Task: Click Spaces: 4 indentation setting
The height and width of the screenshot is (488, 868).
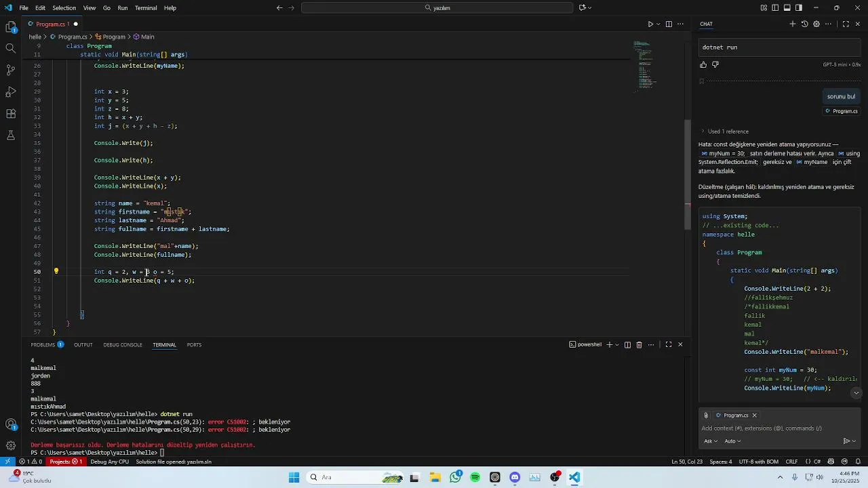Action: (720, 462)
